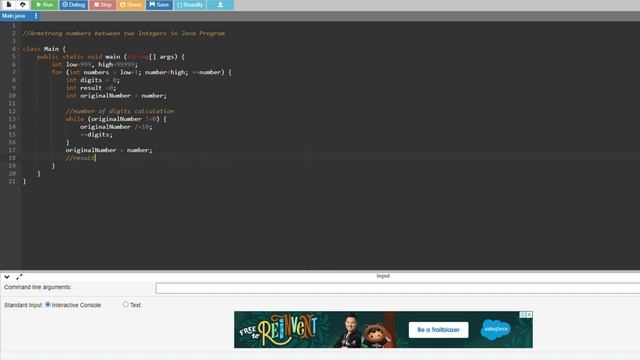Fold the class Main block at line 4
Viewport: 640px width, 360px height.
(x=18, y=49)
